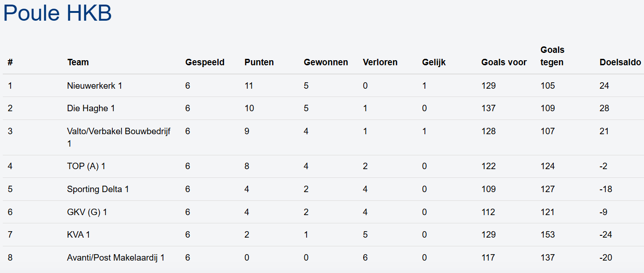Select the Punten column header
The width and height of the screenshot is (644, 273).
click(x=259, y=62)
